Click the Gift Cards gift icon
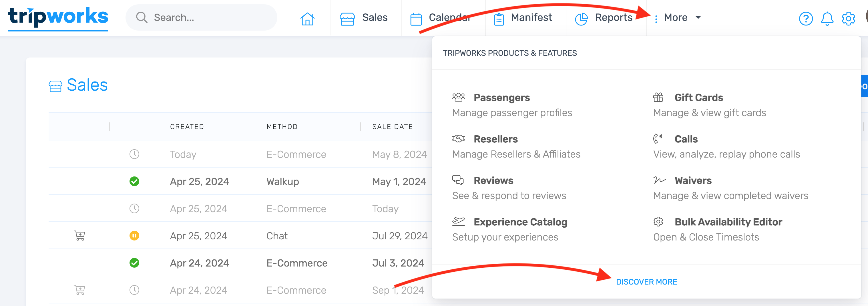 (658, 98)
